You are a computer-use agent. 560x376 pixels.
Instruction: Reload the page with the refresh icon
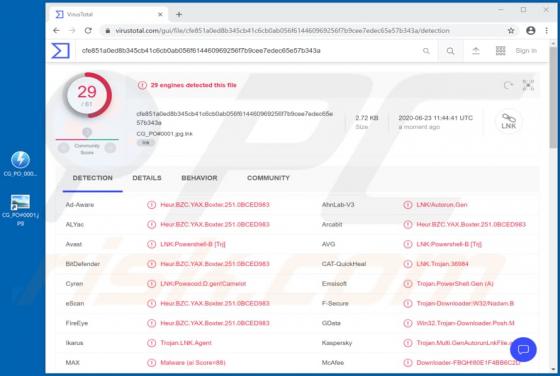click(88, 31)
